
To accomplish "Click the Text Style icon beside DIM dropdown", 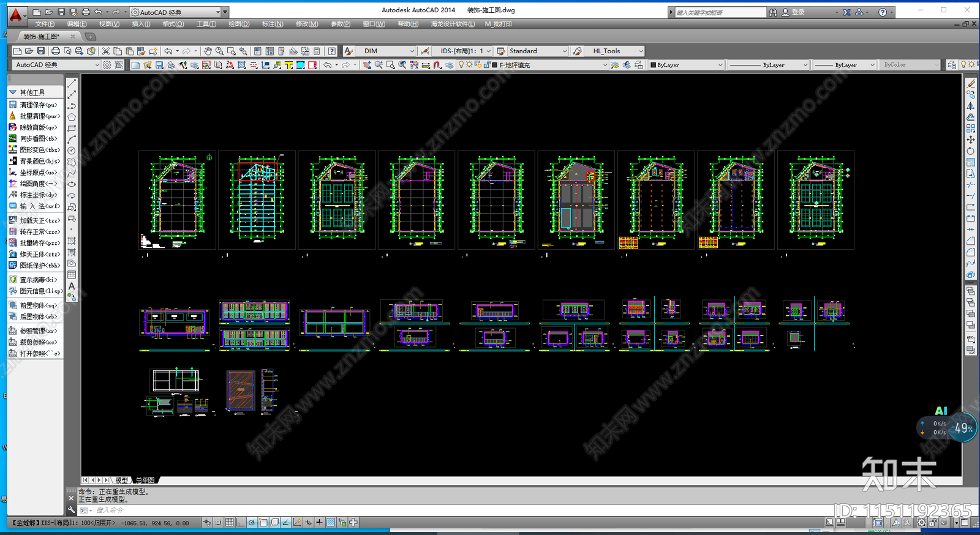I will 349,51.
